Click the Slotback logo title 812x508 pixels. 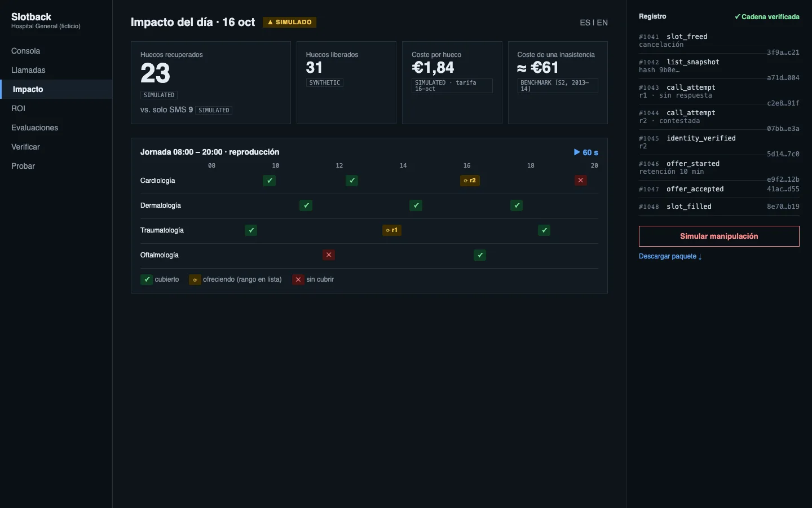coord(32,17)
